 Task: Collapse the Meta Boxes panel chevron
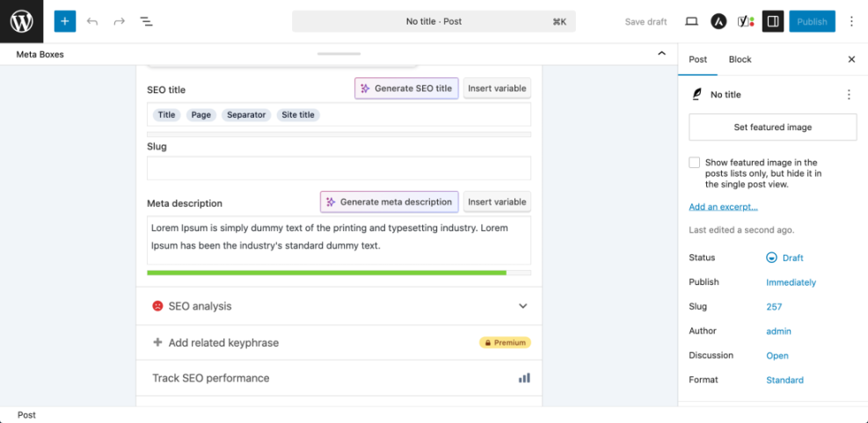661,54
